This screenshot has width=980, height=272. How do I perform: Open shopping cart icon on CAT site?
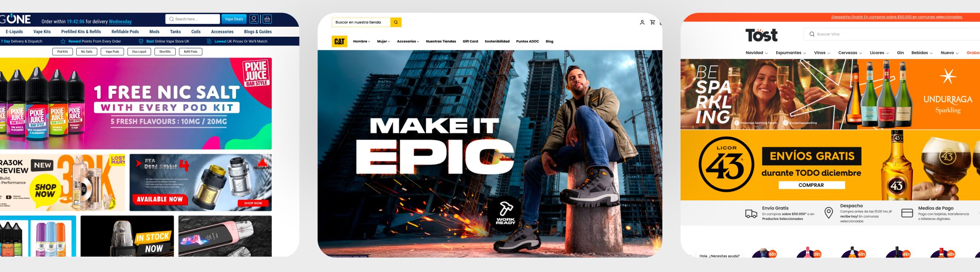(652, 22)
